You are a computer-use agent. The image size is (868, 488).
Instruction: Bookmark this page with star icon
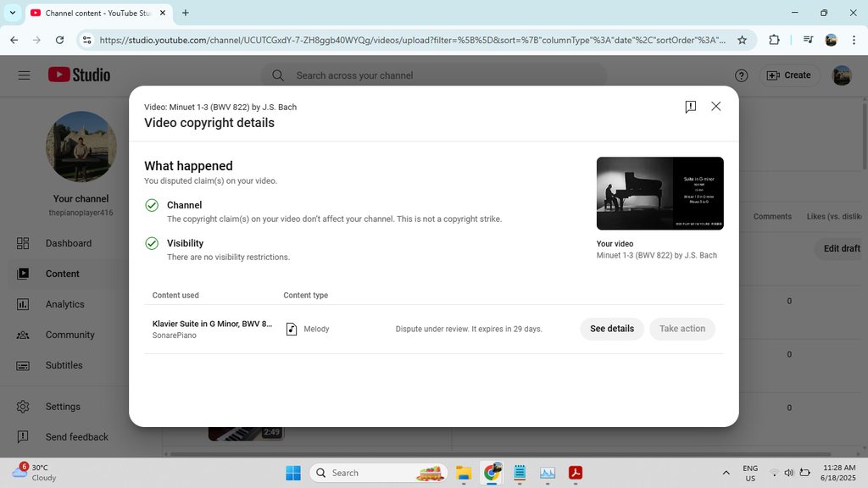coord(743,40)
